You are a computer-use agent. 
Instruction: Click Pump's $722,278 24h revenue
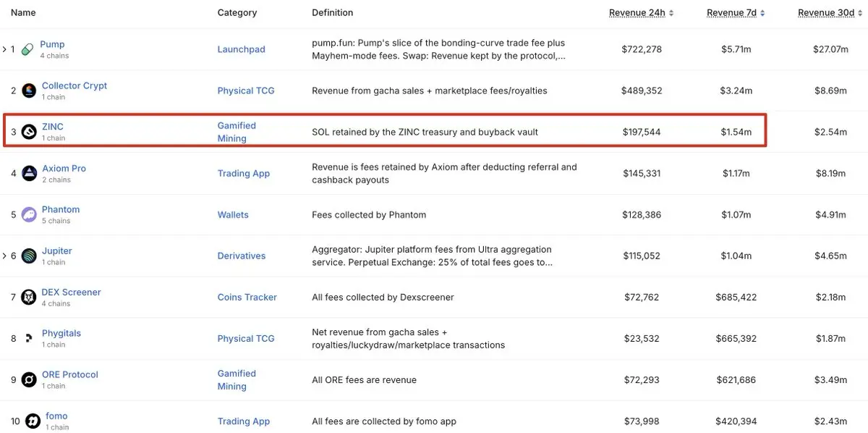641,49
